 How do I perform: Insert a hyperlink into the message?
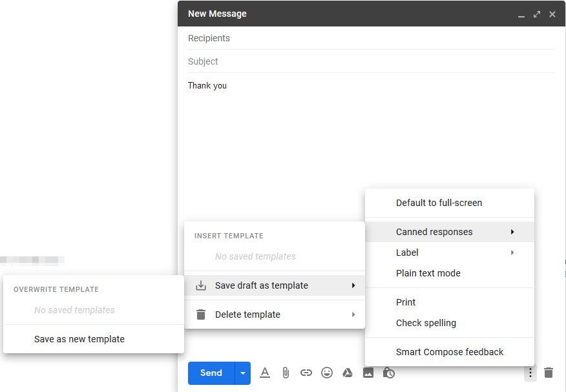click(306, 373)
